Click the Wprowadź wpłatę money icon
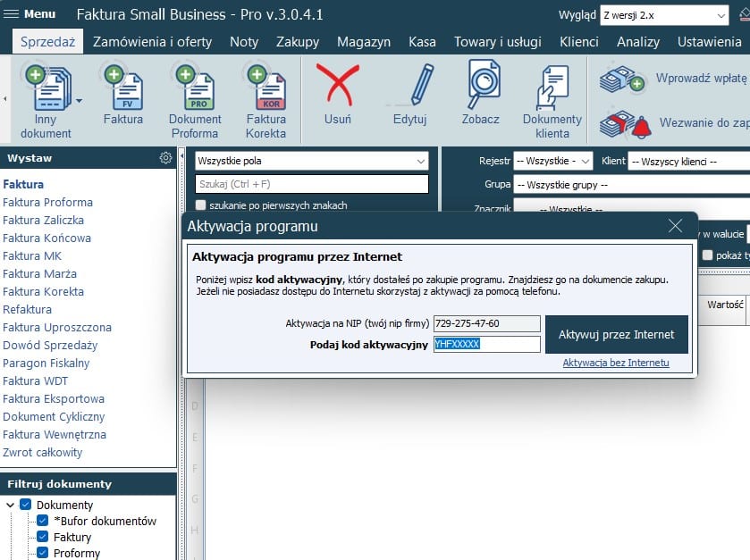 tap(622, 79)
